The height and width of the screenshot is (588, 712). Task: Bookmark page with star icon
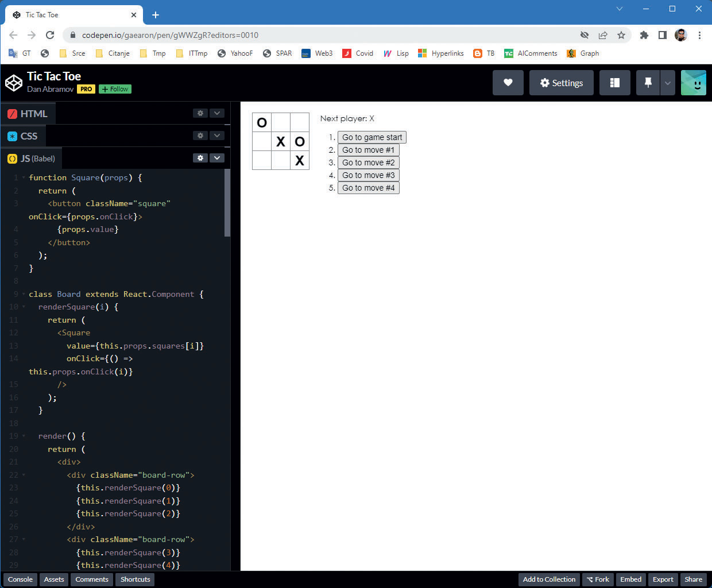point(621,35)
